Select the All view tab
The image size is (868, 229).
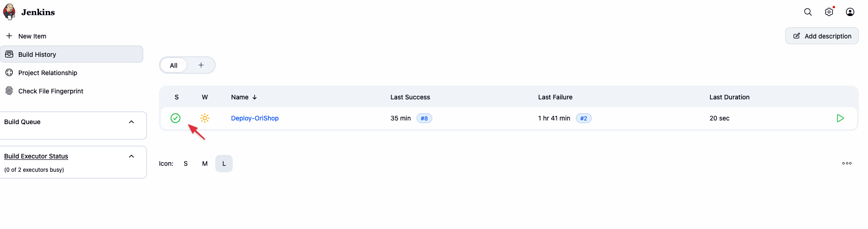174,65
